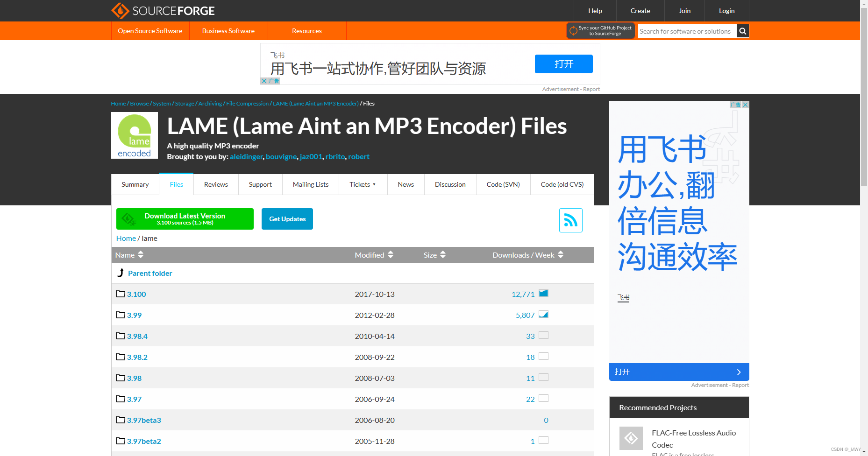The height and width of the screenshot is (456, 868).
Task: Open the RSS feed icon
Action: (570, 220)
